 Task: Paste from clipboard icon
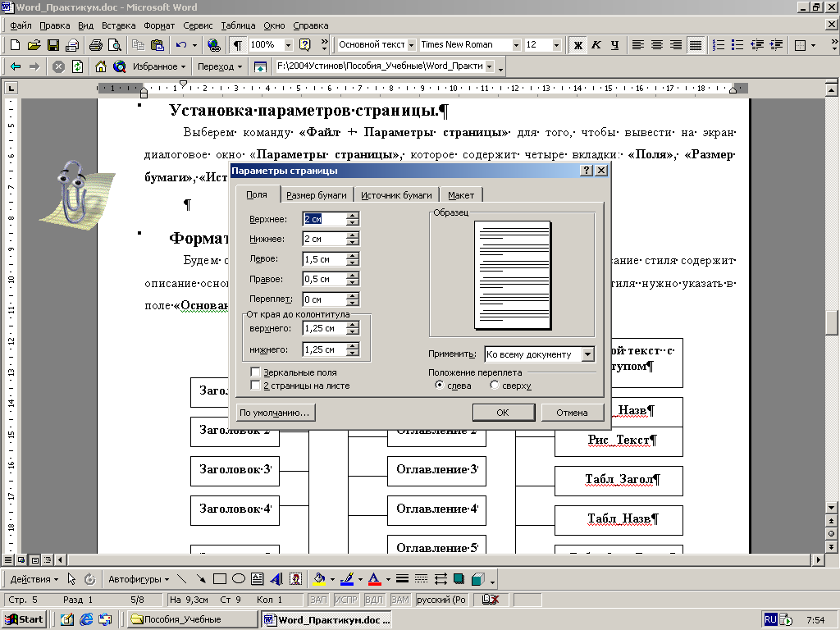point(157,45)
